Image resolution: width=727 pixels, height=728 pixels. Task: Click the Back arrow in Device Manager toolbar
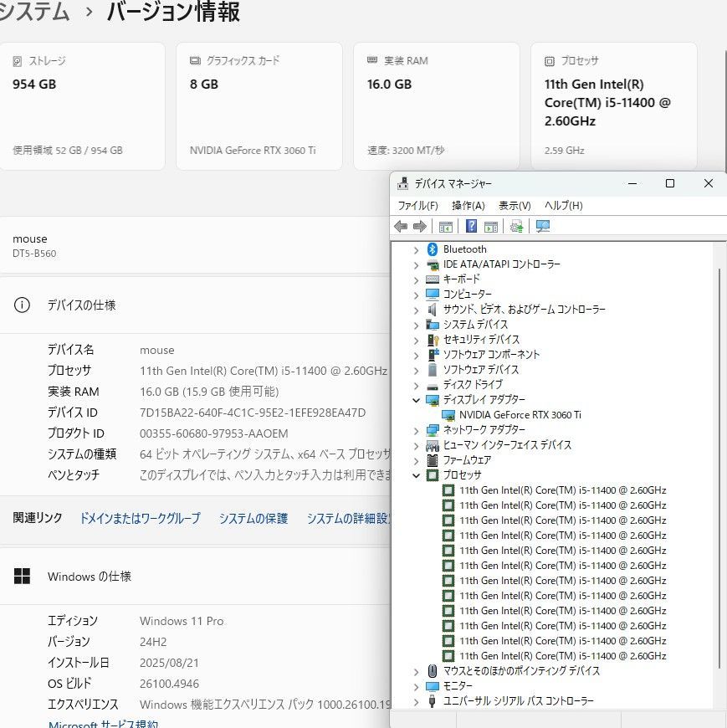click(401, 227)
